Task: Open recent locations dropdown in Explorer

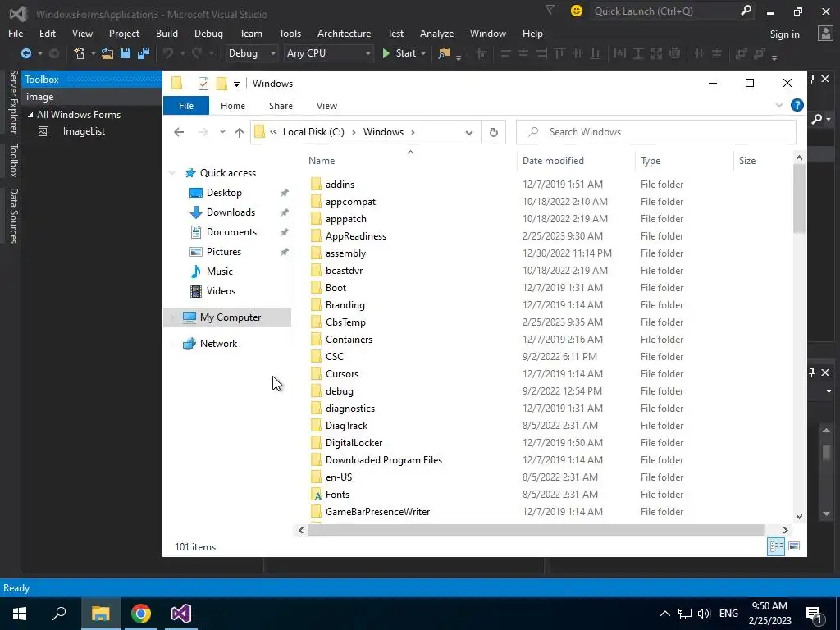Action: coord(222,132)
